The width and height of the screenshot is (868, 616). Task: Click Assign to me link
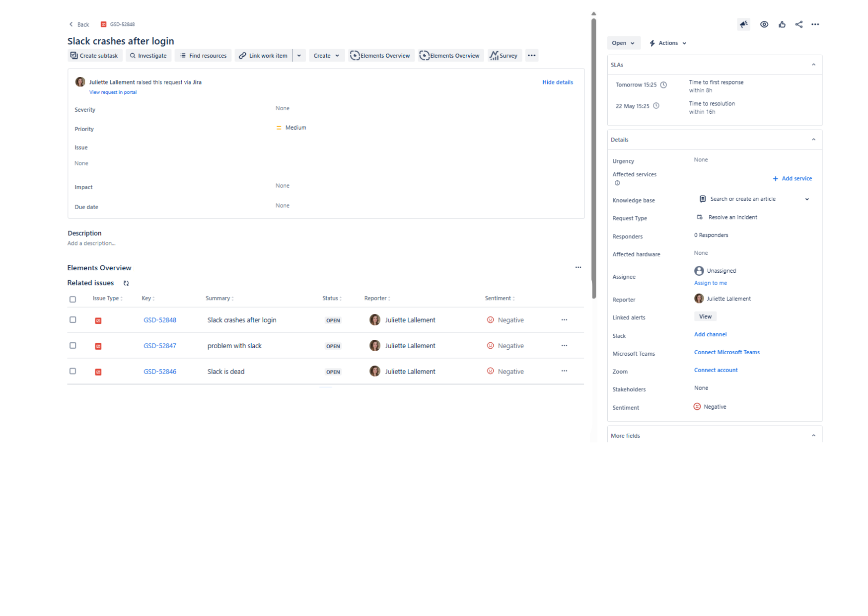click(x=710, y=283)
